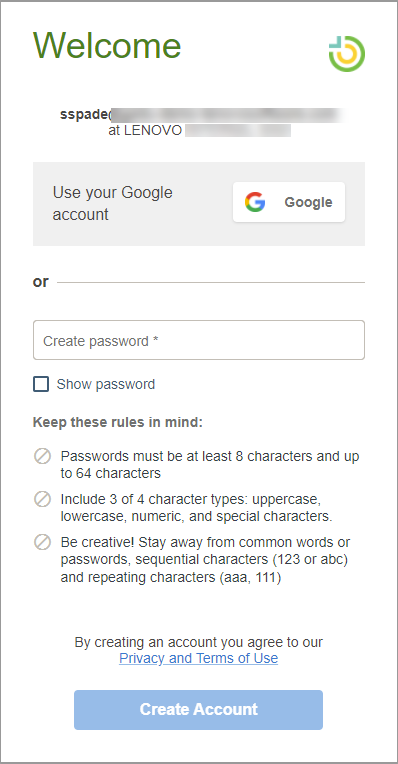Click the status icon beside the character types rule
The height and width of the screenshot is (764, 398).
(x=42, y=499)
